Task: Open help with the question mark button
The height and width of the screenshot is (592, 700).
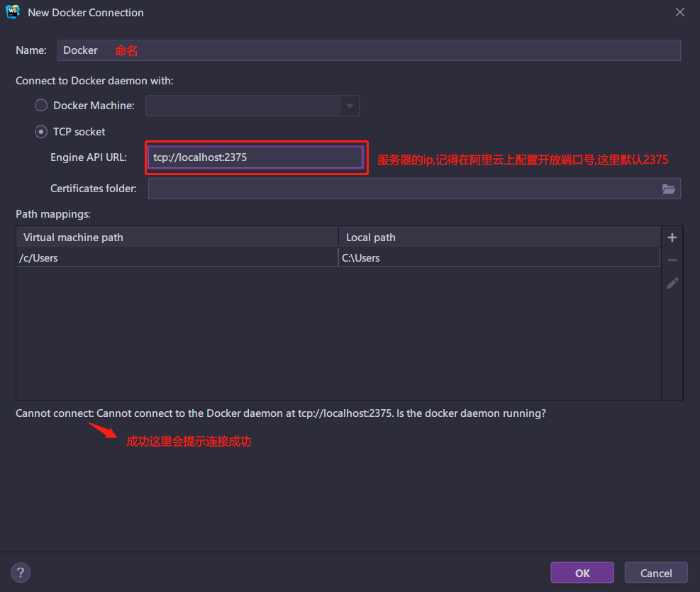Action: [21, 572]
